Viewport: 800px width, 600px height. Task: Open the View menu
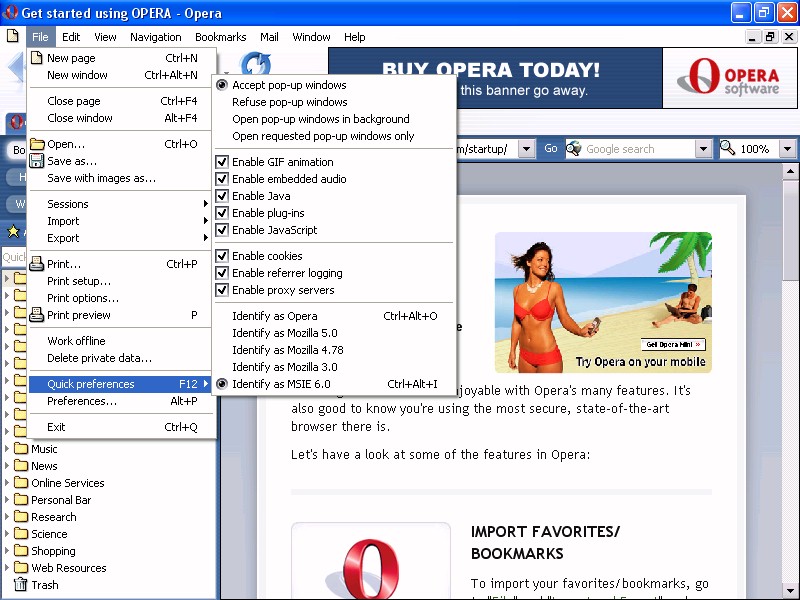[x=105, y=37]
